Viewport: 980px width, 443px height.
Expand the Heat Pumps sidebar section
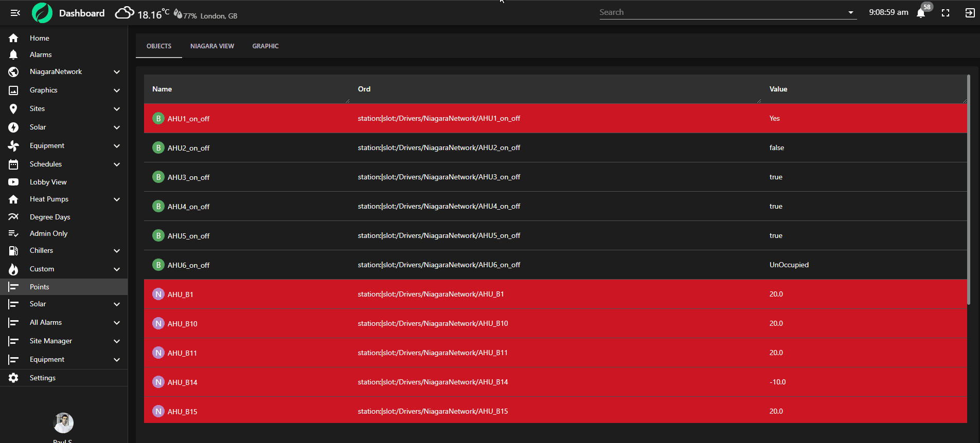[117, 199]
